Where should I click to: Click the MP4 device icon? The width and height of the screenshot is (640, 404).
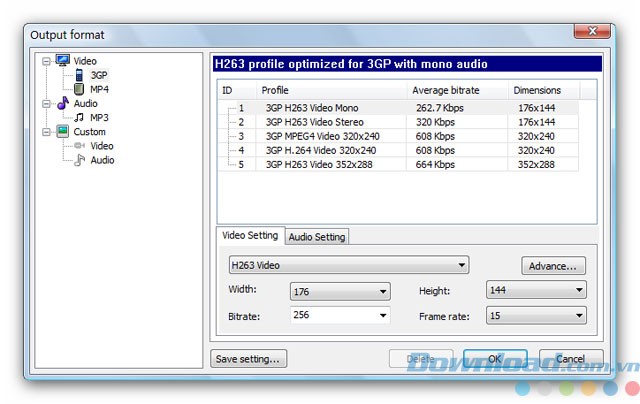click(x=80, y=89)
